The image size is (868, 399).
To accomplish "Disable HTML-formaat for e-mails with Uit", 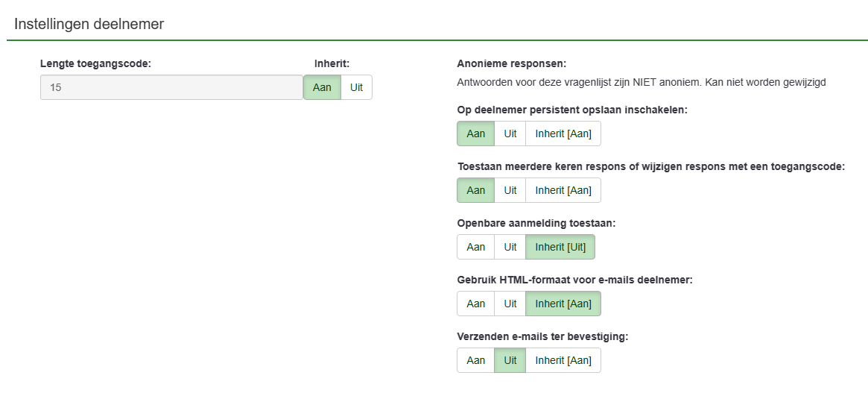I will (510, 304).
